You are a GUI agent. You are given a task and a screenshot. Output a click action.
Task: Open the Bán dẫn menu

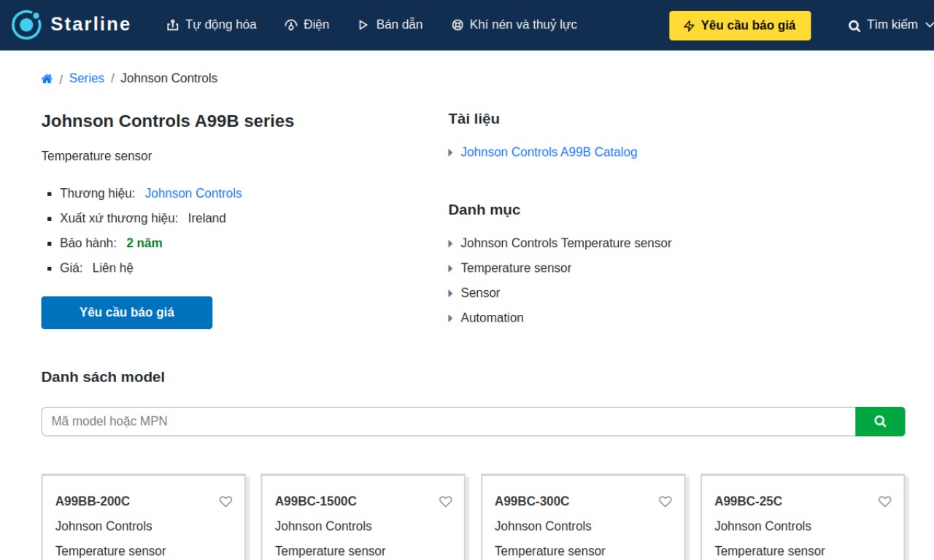coord(390,25)
